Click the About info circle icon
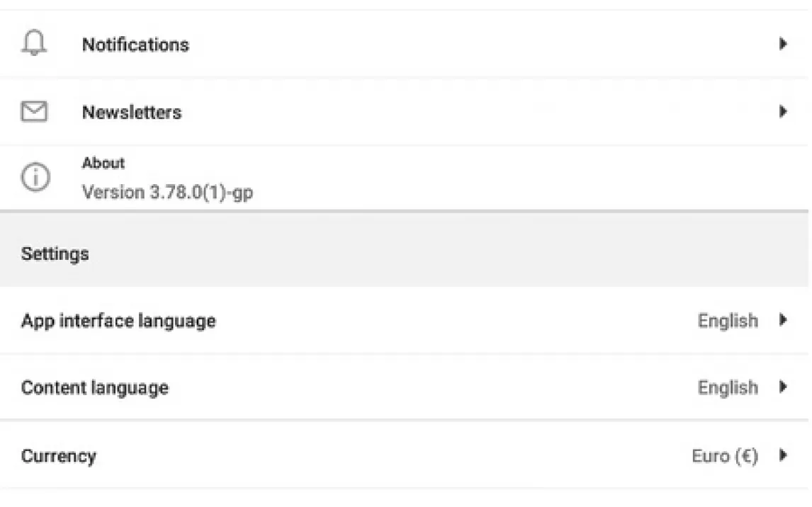 [35, 178]
